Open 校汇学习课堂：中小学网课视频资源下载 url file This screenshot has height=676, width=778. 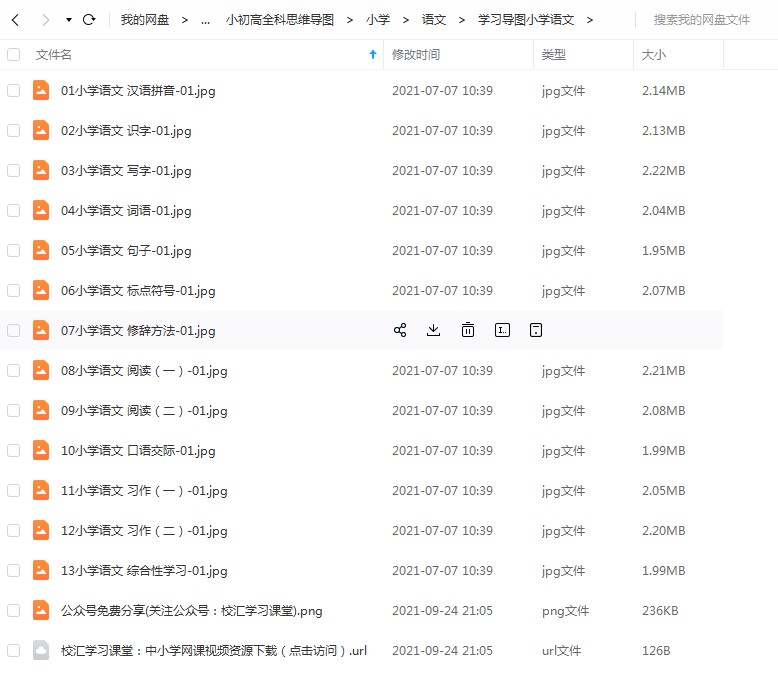tap(214, 651)
